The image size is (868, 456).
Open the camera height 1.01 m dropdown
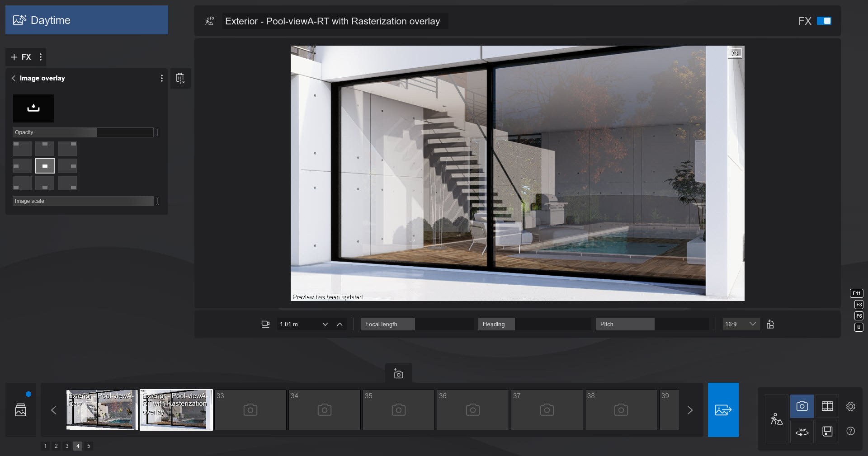coord(325,324)
